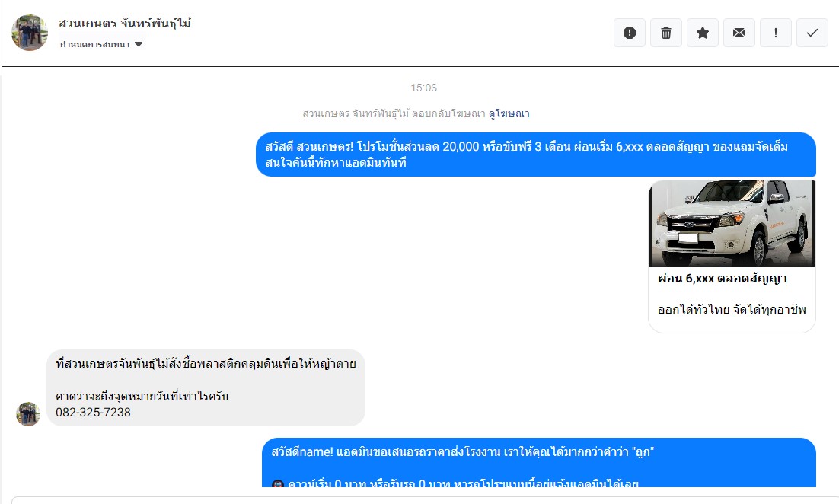Click the small sender avatar beside received message
839x504 pixels.
coord(28,414)
